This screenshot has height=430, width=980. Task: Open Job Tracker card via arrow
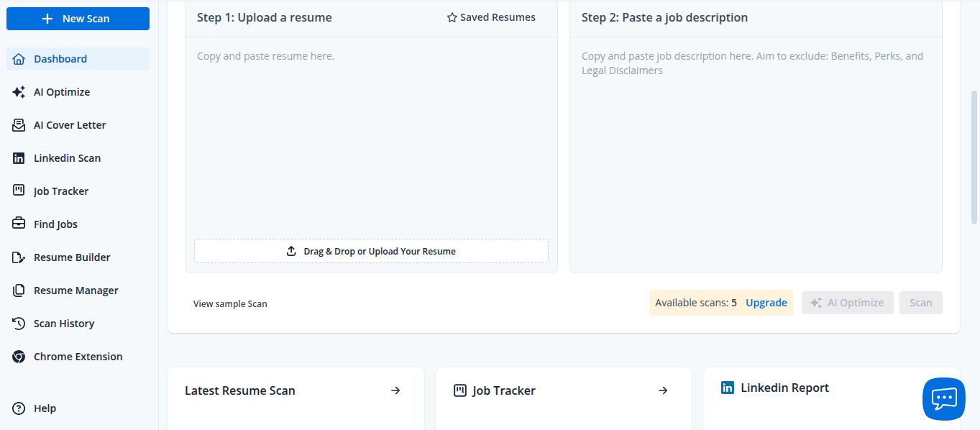click(x=663, y=390)
